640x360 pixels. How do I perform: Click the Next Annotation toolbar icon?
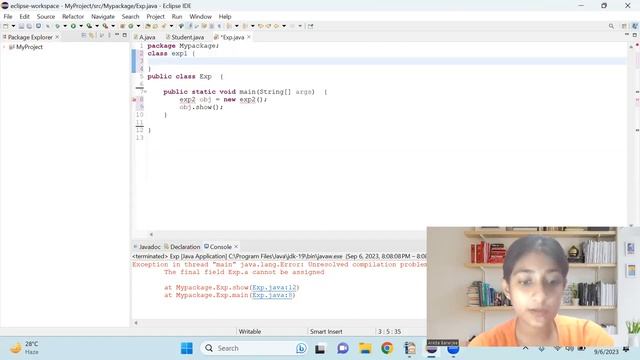pyautogui.click(x=229, y=26)
